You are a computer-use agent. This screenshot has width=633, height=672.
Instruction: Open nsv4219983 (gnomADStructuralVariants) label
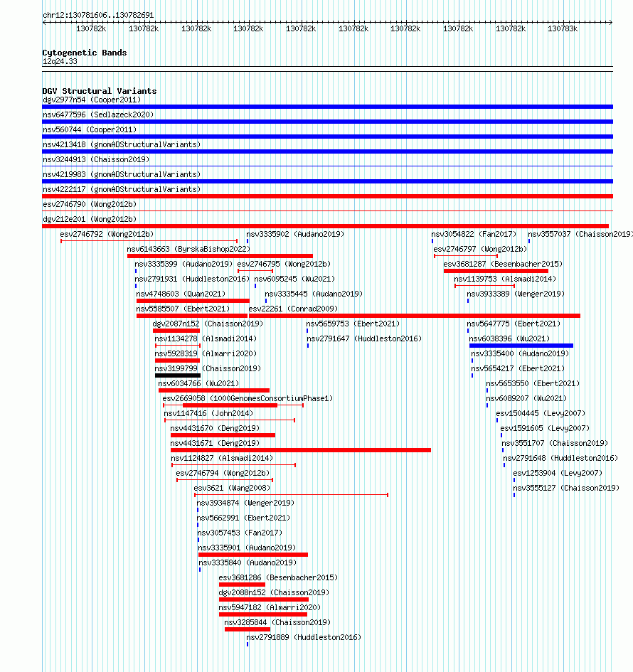coord(122,174)
